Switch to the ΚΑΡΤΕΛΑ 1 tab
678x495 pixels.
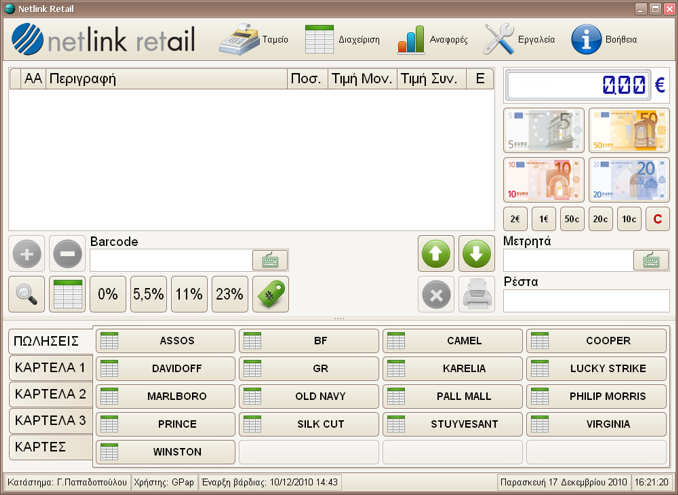[x=51, y=368]
